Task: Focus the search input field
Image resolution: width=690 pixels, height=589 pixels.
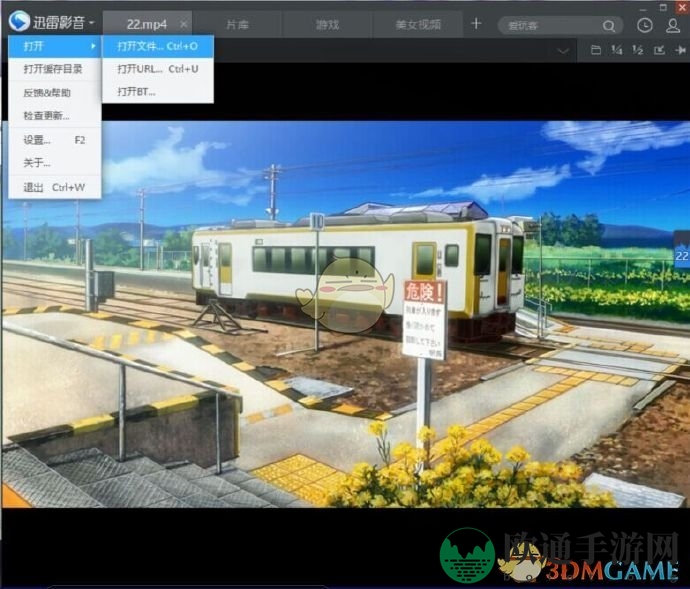Action: click(x=552, y=26)
